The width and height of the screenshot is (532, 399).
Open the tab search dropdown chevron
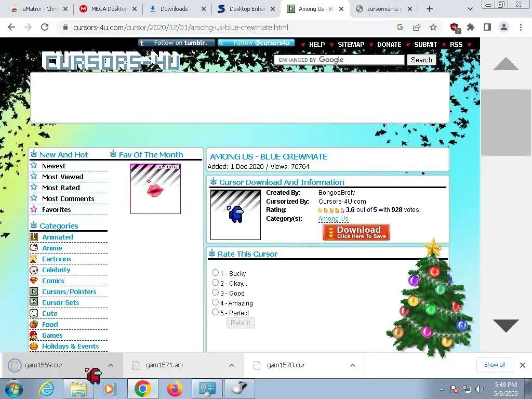coord(470,9)
